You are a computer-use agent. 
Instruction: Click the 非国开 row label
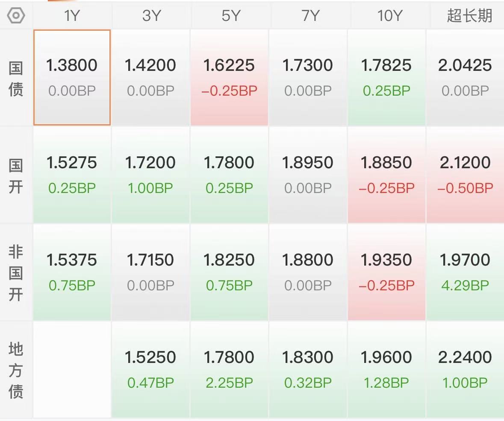(x=16, y=272)
